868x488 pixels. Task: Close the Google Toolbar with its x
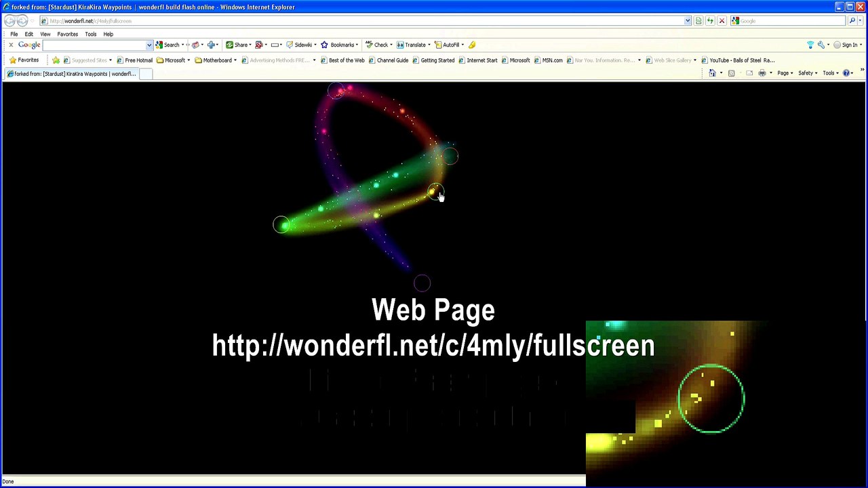[x=11, y=45]
